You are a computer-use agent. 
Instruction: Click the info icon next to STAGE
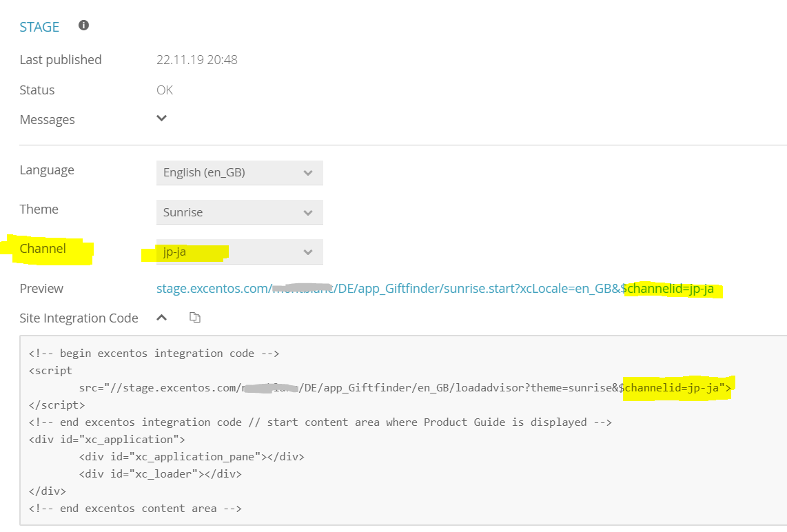pos(84,25)
